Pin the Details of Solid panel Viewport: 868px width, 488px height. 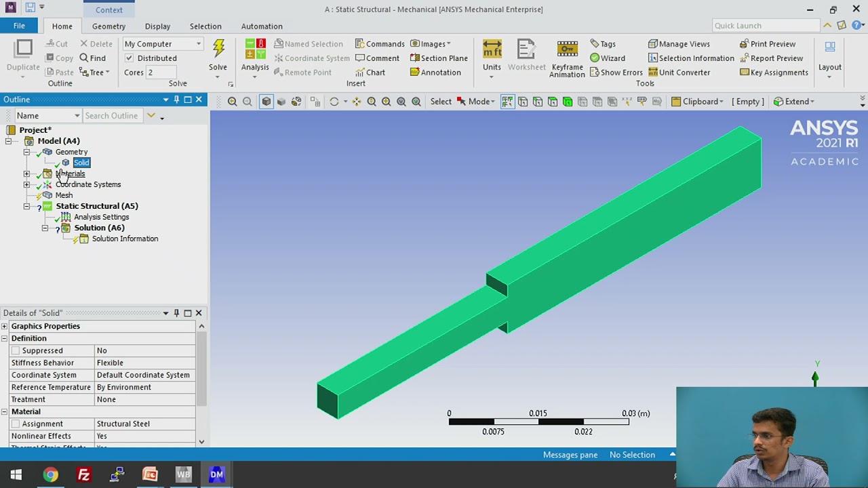click(176, 313)
